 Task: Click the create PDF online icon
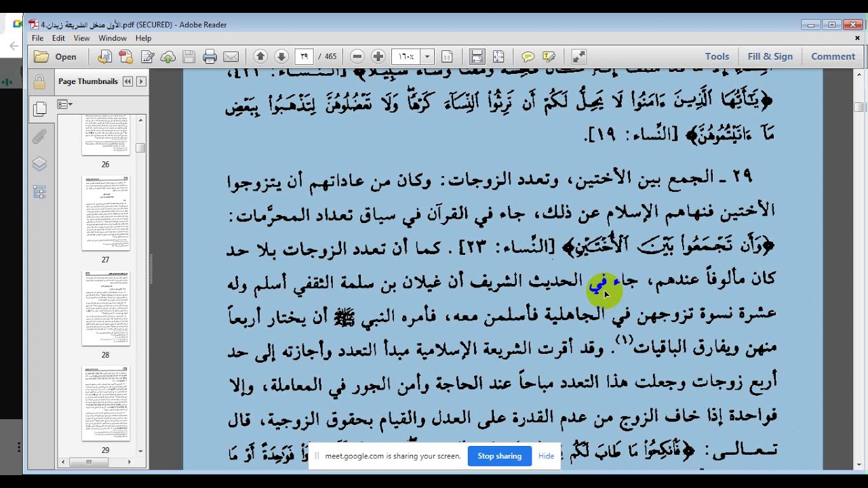pos(125,57)
